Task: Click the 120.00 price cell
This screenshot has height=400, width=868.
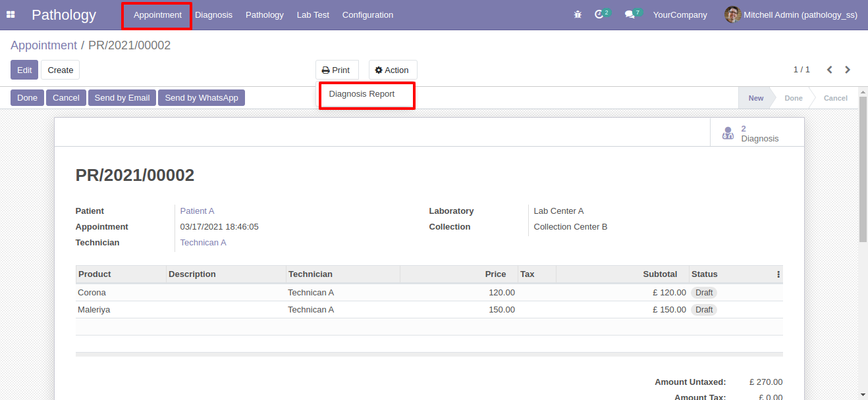Action: [x=501, y=293]
